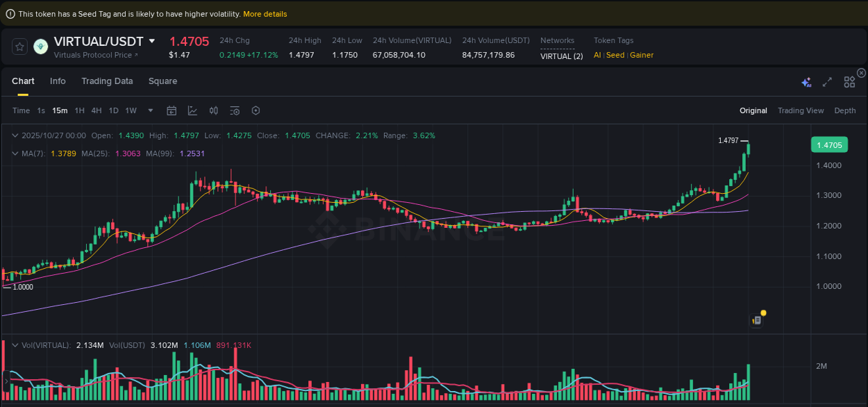Open the VIRTUAL/USDT pair selector dropdown

[153, 41]
